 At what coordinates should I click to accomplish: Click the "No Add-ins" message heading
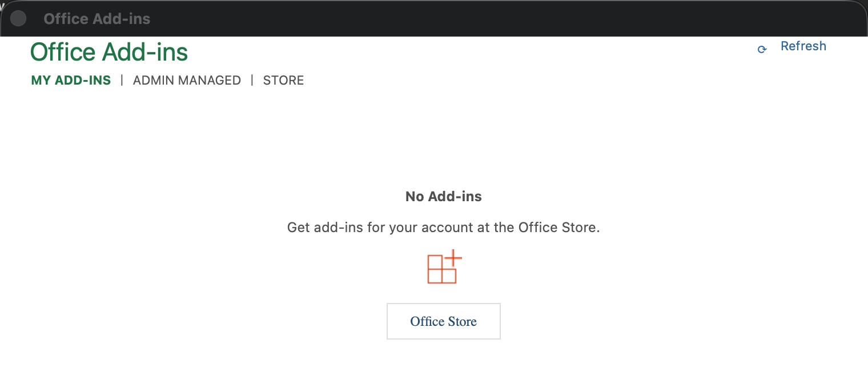coord(444,197)
